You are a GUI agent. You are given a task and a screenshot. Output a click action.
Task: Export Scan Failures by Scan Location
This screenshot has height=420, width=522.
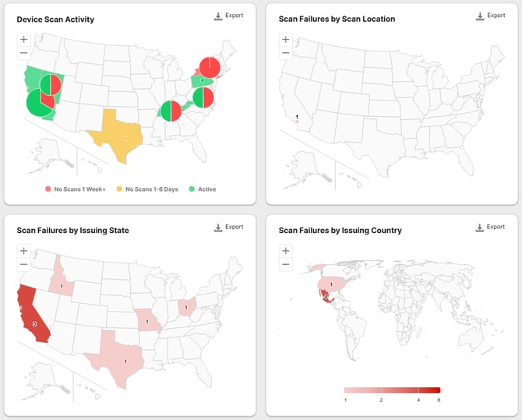tap(491, 16)
